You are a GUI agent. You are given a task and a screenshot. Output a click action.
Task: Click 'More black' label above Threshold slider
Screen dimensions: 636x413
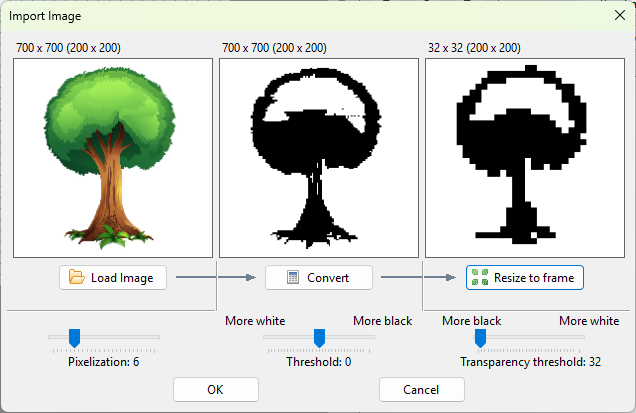[x=382, y=321]
